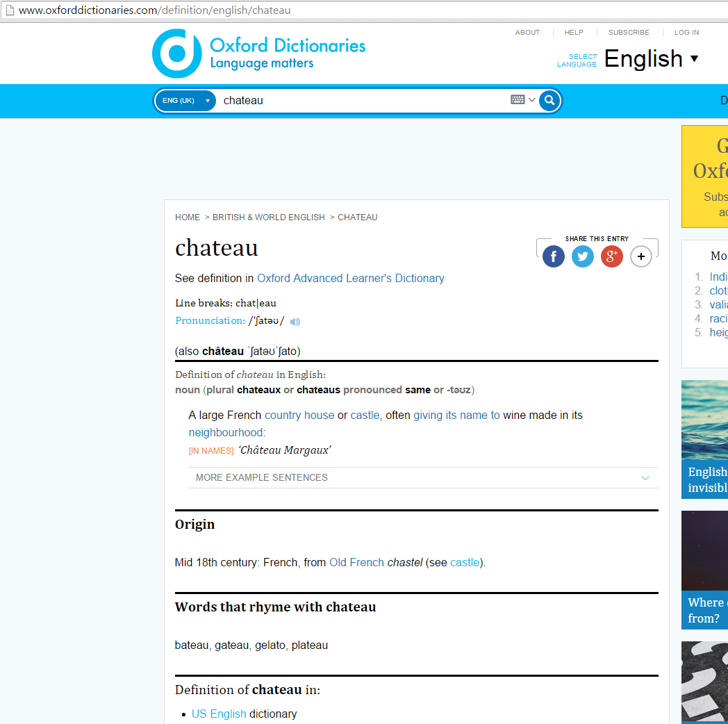Open the US English dictionary link
This screenshot has width=728, height=724.
219,714
